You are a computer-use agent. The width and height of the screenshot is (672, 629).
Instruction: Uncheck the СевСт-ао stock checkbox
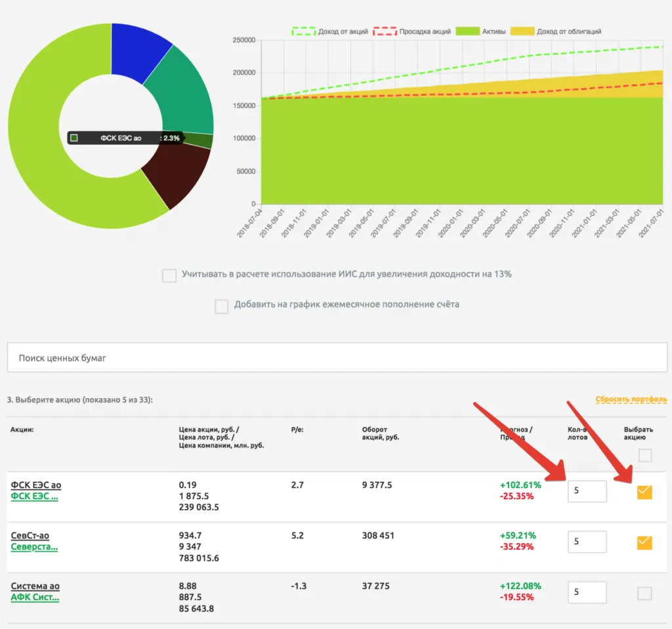click(x=644, y=542)
